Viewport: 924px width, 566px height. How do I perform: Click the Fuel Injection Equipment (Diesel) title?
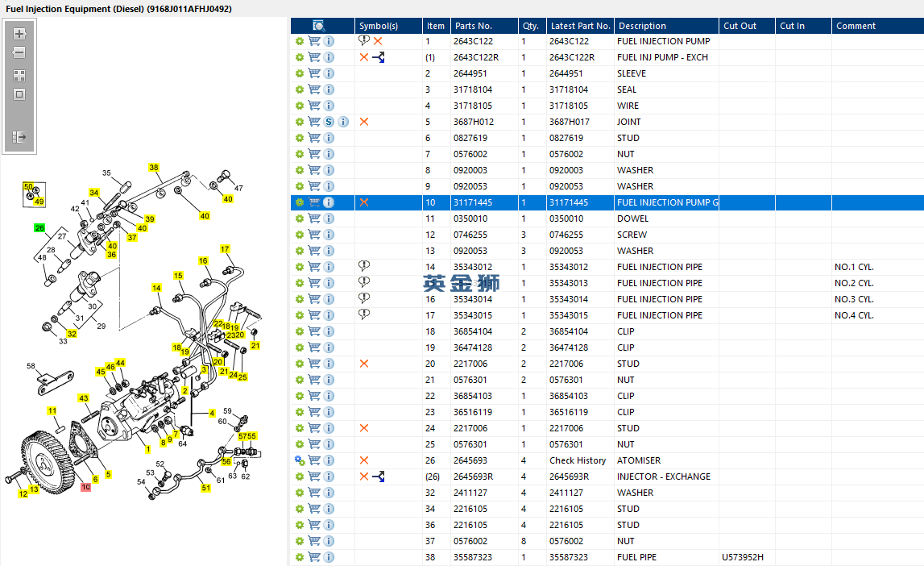click(x=118, y=9)
